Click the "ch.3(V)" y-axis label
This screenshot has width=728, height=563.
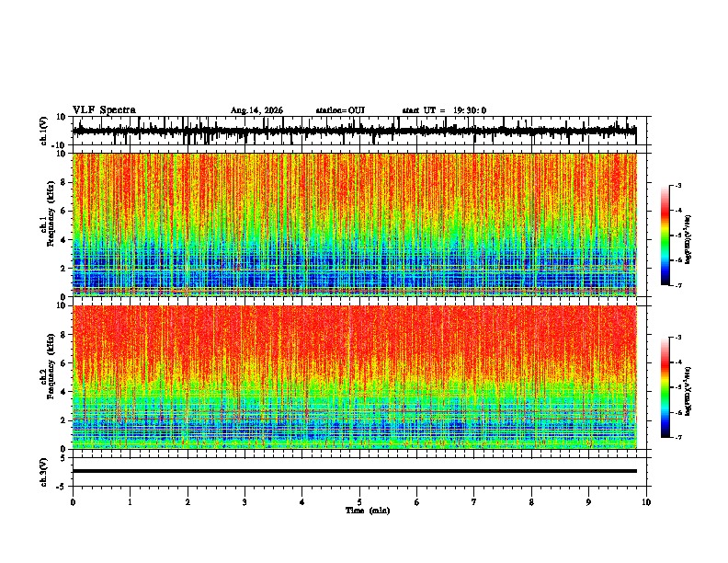pyautogui.click(x=44, y=472)
